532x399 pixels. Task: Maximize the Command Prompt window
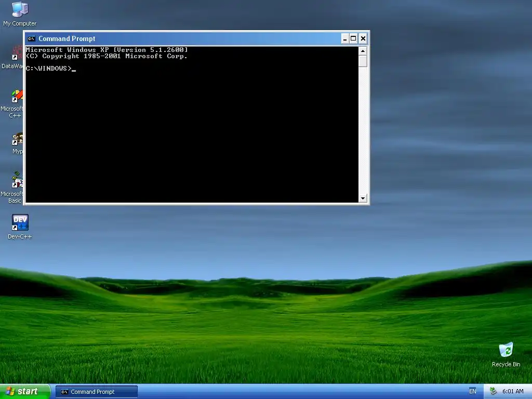pyautogui.click(x=353, y=38)
